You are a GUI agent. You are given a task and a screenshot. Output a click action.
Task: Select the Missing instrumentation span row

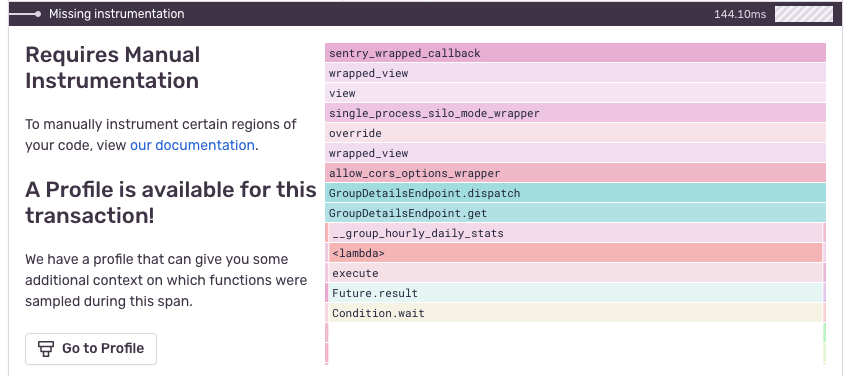[426, 14]
